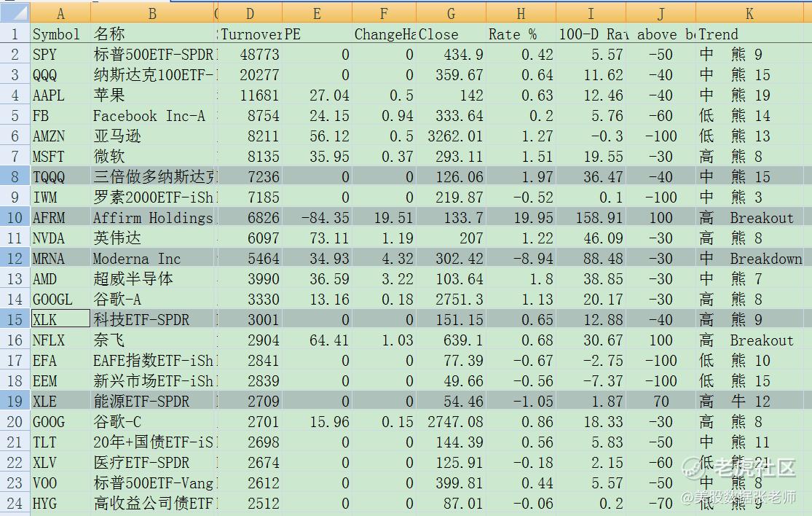Viewport: 812px width, 516px height.
Task: Click AFRM PE value -84.35
Action: 317,218
